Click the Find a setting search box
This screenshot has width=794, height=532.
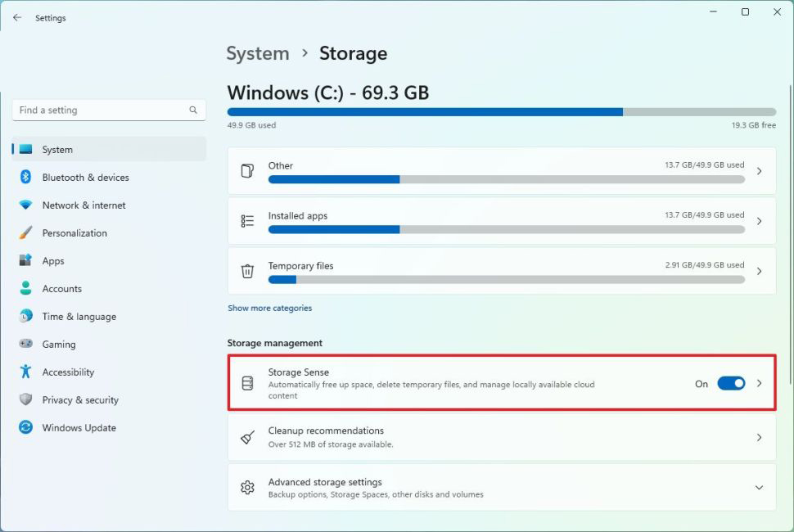(x=102, y=110)
